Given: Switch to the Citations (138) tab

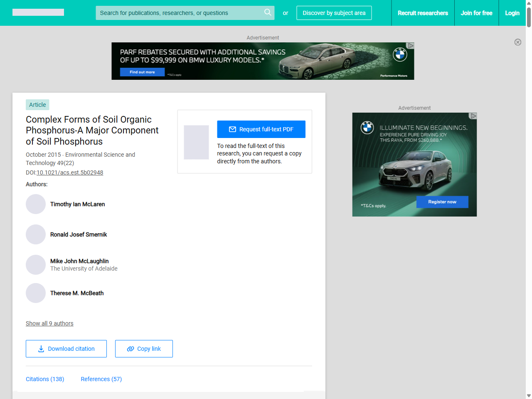Looking at the screenshot, I should point(45,379).
